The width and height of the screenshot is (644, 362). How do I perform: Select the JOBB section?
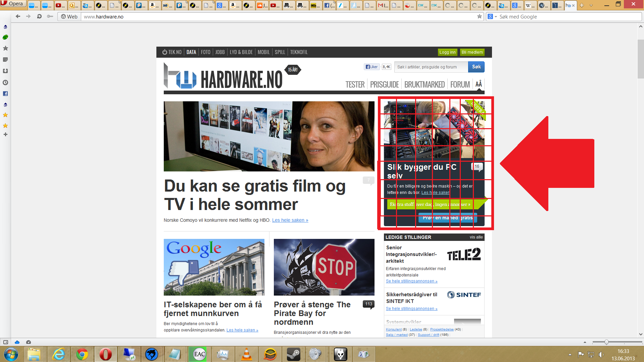[x=220, y=52]
